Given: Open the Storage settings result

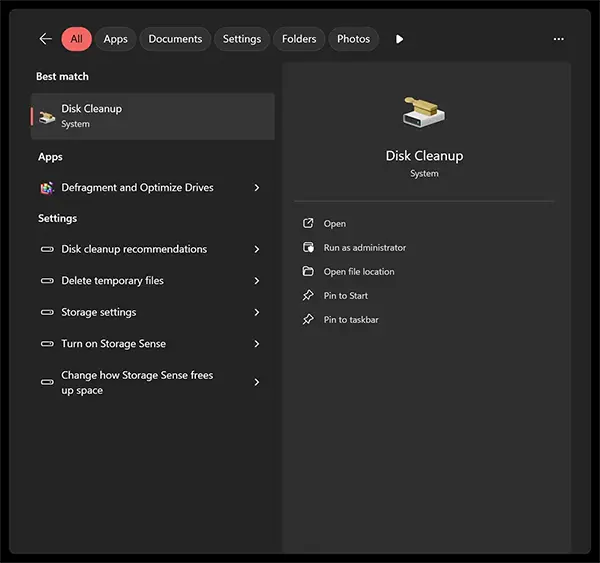Looking at the screenshot, I should coord(98,313).
